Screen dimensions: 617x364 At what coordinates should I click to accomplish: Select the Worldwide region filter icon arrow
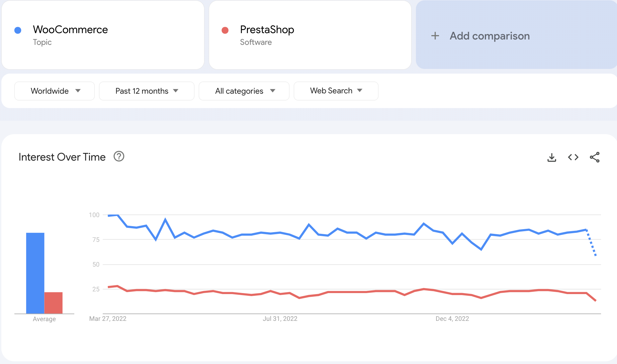tap(78, 91)
